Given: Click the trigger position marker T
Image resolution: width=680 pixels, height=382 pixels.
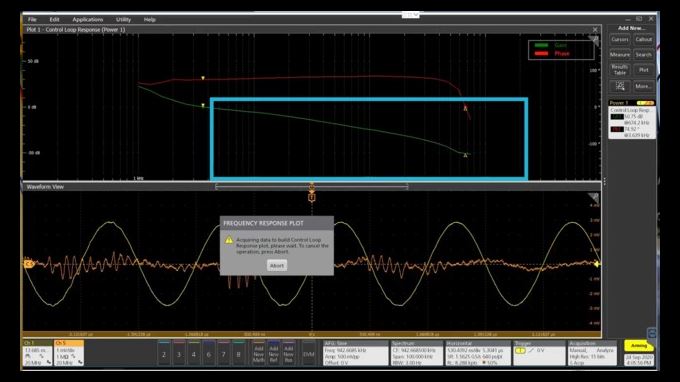Looking at the screenshot, I should tap(311, 198).
